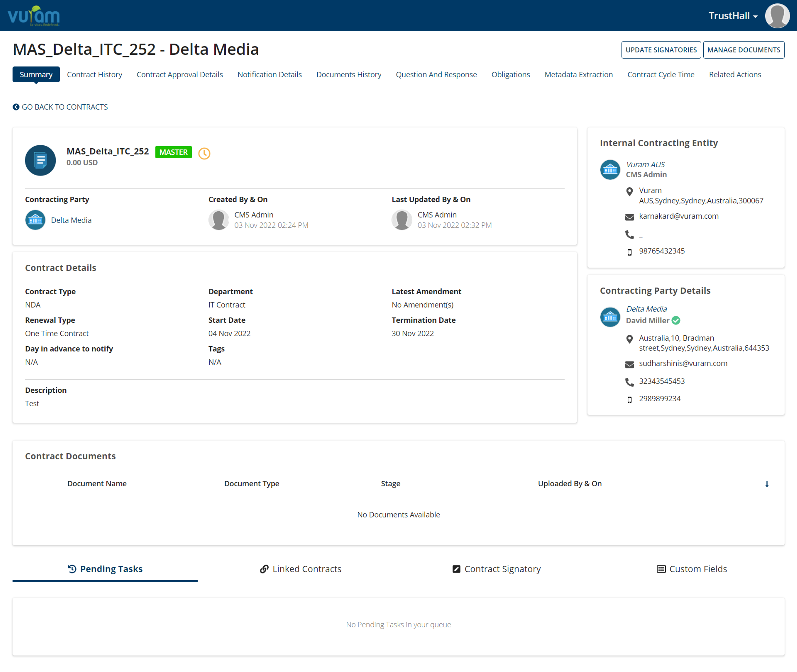Click the back arrow icon before Go Back To Contracts
This screenshot has height=672, width=797.
pyautogui.click(x=16, y=107)
